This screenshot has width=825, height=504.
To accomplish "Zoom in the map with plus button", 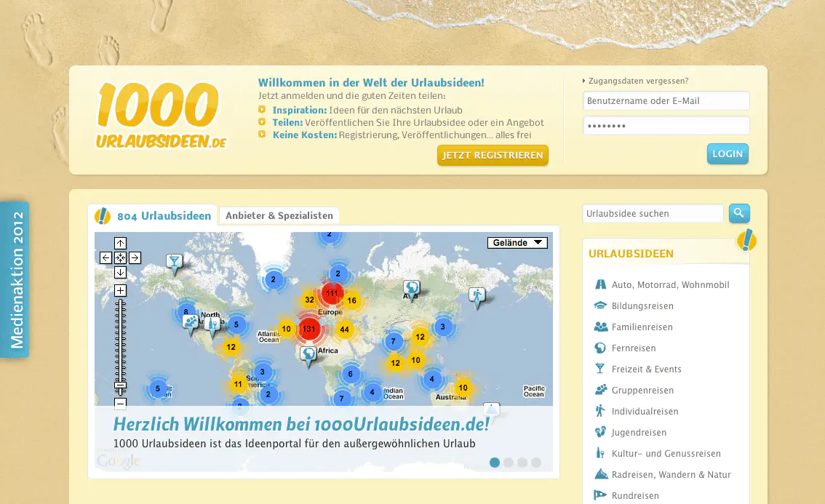I will point(120,290).
